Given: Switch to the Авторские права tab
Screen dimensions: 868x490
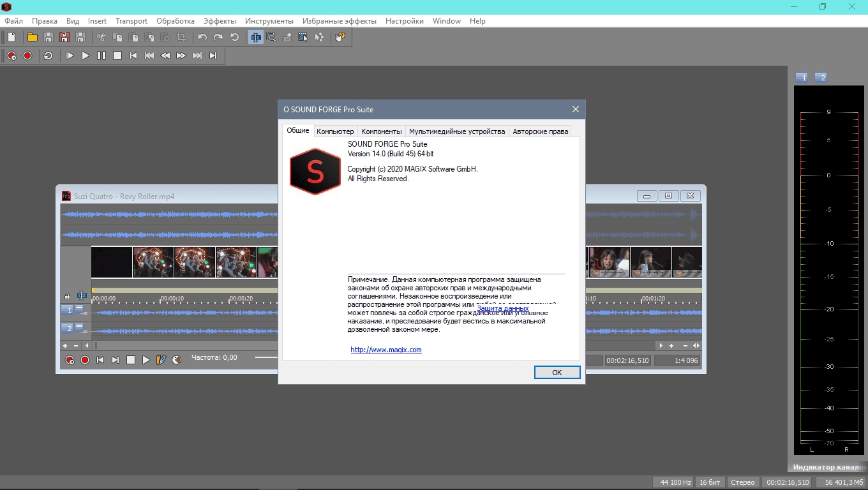Looking at the screenshot, I should [540, 131].
